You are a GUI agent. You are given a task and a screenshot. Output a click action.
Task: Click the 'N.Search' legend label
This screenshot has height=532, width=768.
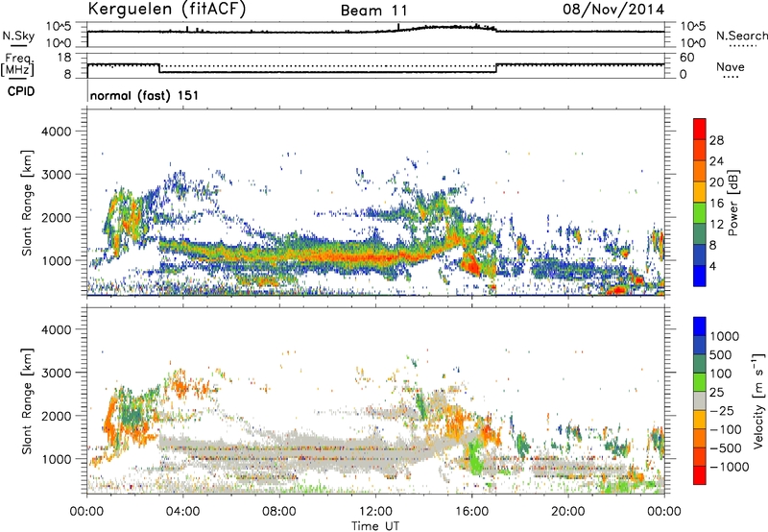coord(741,36)
